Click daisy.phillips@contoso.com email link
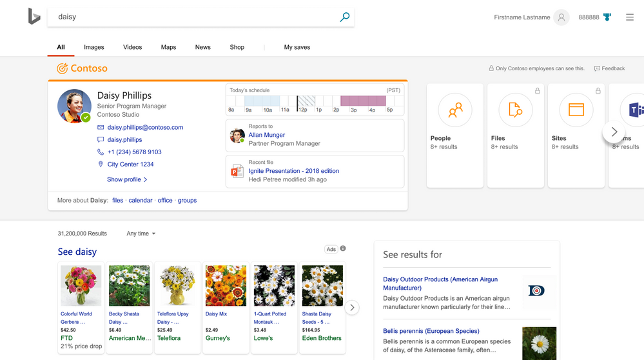 click(x=146, y=127)
